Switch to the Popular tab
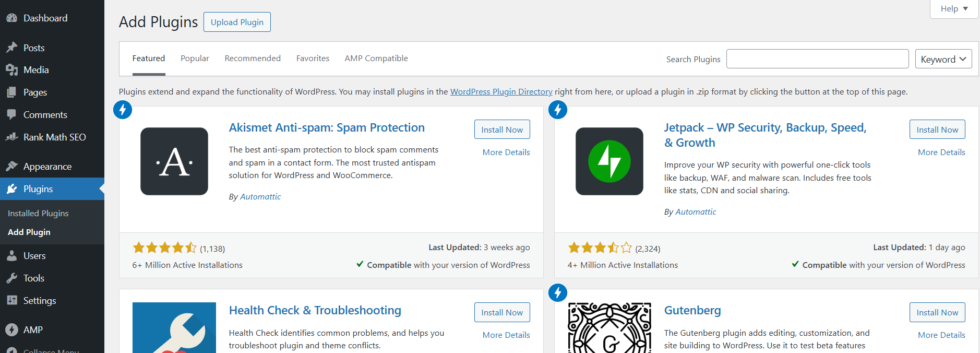Screen dimensions: 980x353 point(195,58)
